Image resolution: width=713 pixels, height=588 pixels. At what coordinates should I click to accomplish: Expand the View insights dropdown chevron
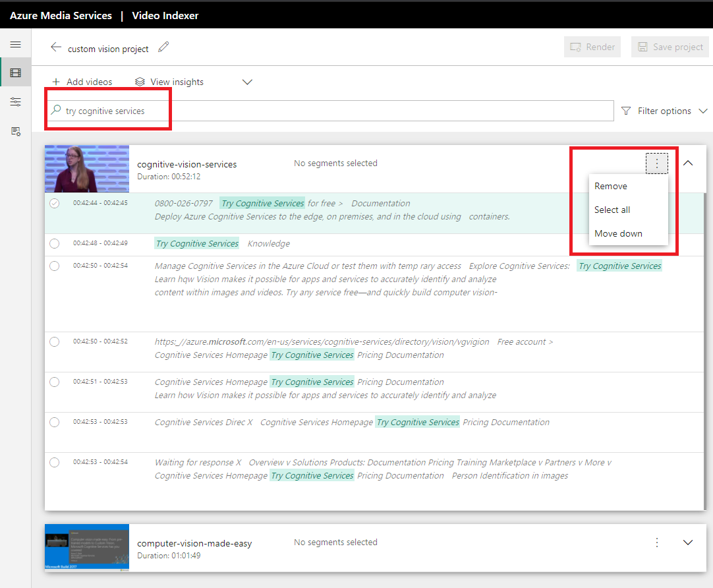[247, 82]
